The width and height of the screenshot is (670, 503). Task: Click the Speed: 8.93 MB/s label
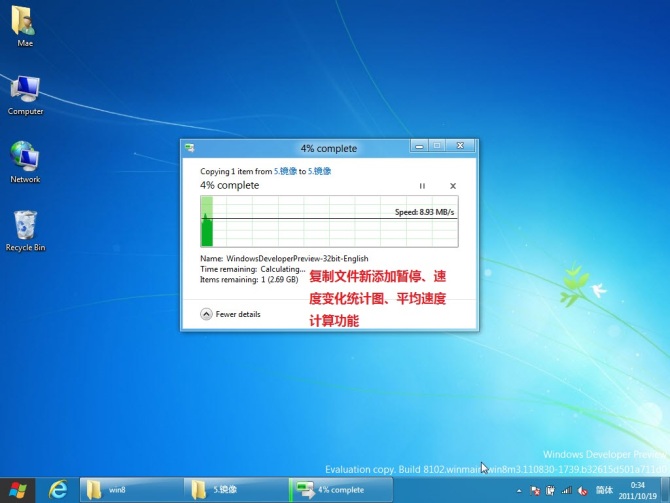pyautogui.click(x=424, y=212)
